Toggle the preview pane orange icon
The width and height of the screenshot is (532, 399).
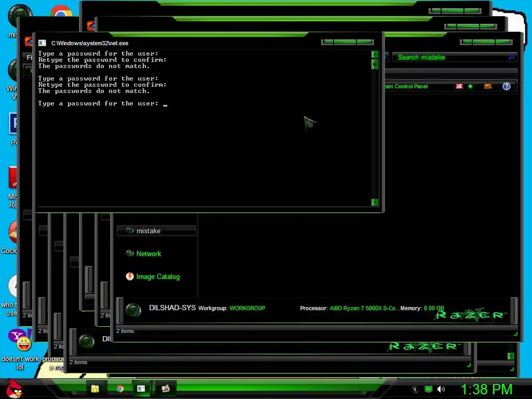(487, 86)
